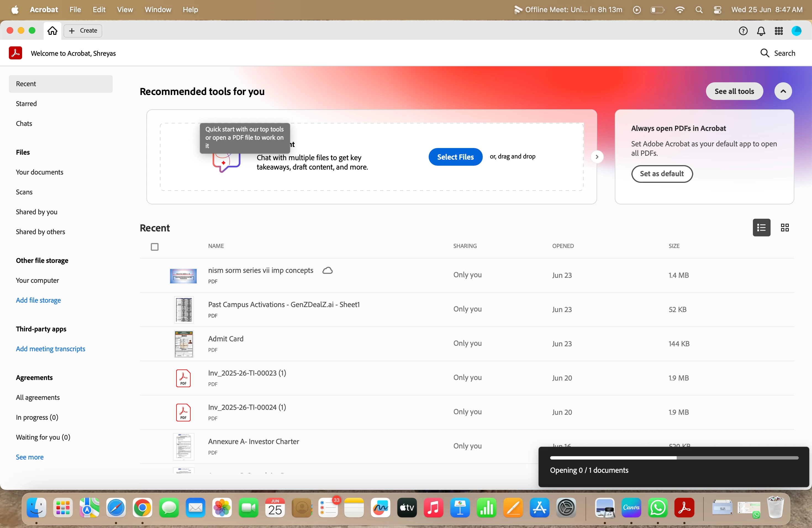The image size is (812, 528).
Task: Open the apps grid launcher icon
Action: [779, 31]
